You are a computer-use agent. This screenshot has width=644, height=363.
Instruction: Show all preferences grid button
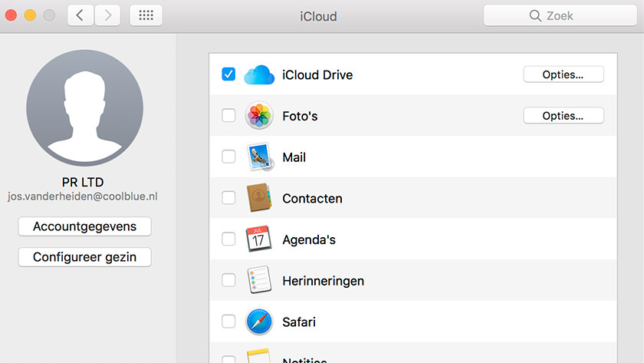(x=146, y=15)
